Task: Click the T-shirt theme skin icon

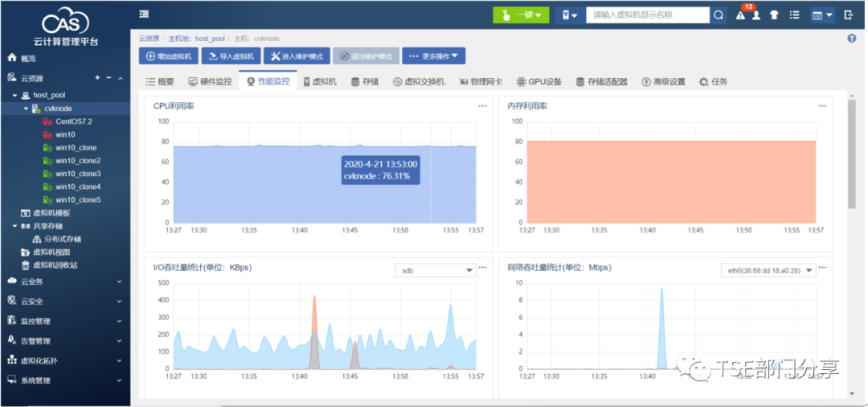Action: (774, 15)
